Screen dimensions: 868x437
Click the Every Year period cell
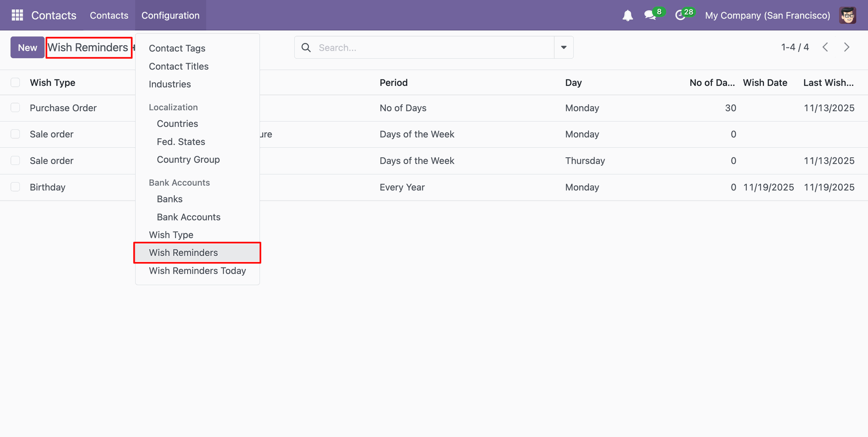click(x=402, y=187)
